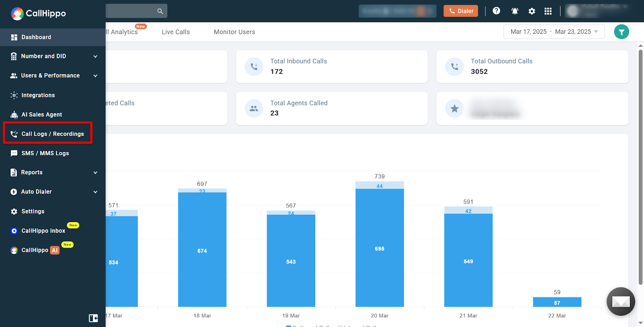Open the help question mark icon

497,11
